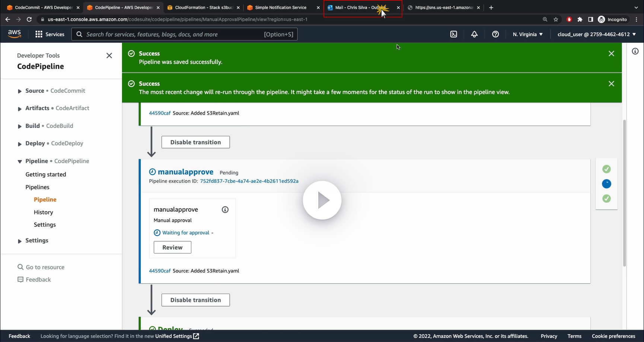Open Pipelines in the sidebar
This screenshot has width=644, height=342.
pyautogui.click(x=37, y=187)
